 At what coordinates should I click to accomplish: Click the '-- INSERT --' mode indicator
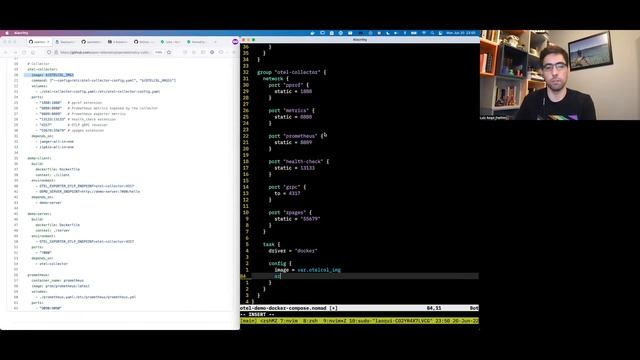[257, 315]
